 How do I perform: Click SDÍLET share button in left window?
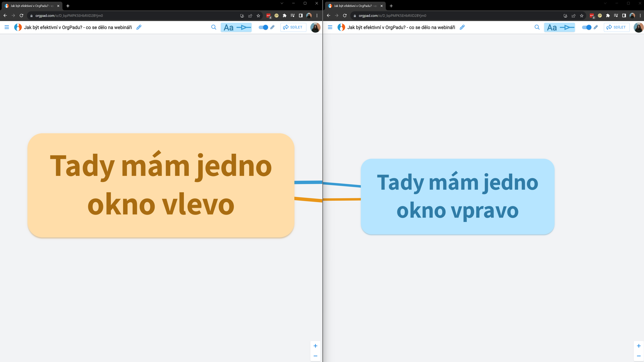click(x=293, y=27)
